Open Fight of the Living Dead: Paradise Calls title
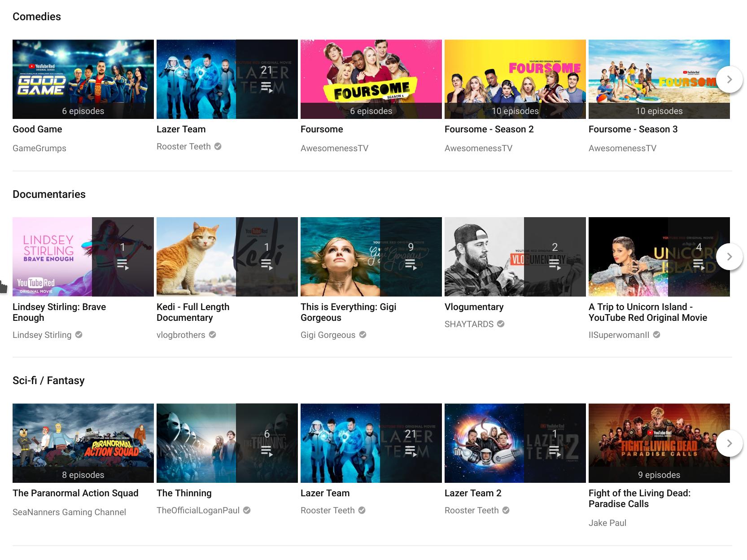Image resolution: width=747 pixels, height=560 pixels. pyautogui.click(x=639, y=499)
